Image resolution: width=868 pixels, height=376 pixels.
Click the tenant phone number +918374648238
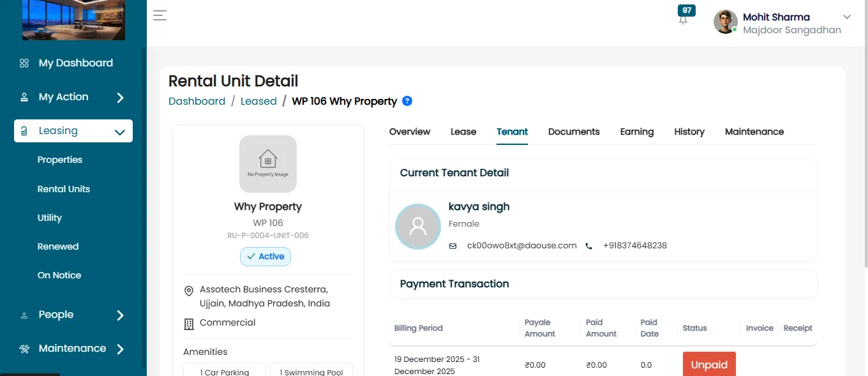pyautogui.click(x=635, y=245)
